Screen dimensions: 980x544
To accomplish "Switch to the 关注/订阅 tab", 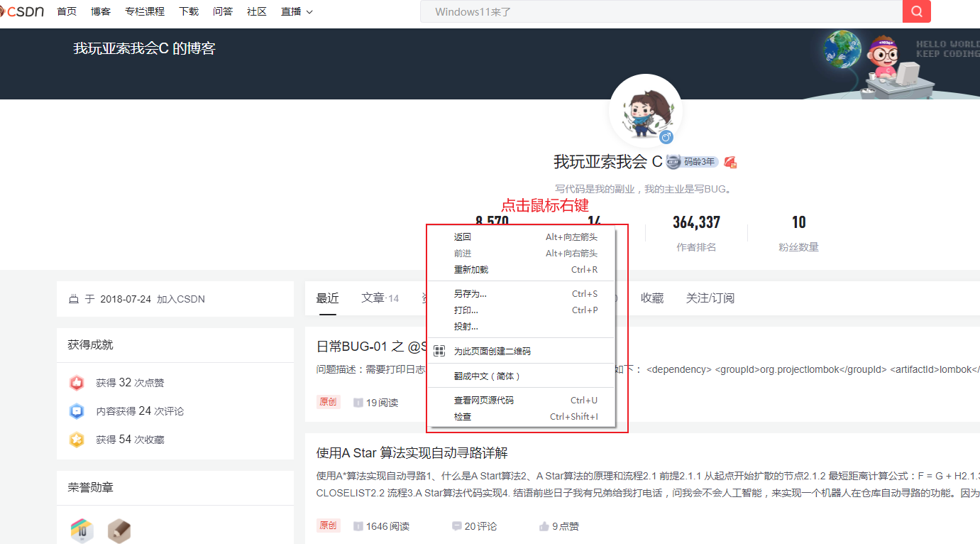I will coord(710,298).
